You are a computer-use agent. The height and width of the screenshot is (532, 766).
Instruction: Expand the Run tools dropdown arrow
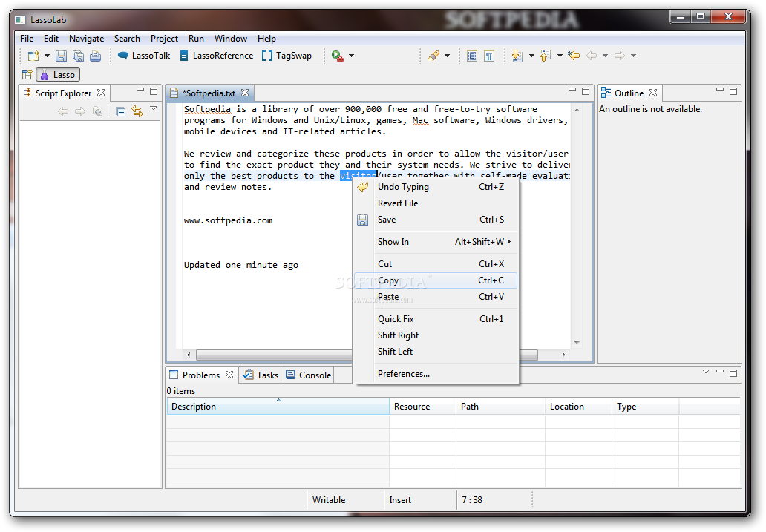pos(351,56)
